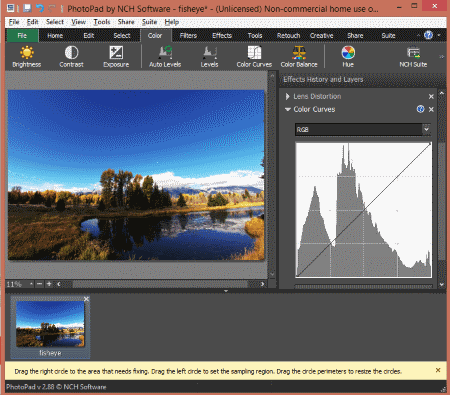Collapse the Color Curves effect panel
The width and height of the screenshot is (450, 395).
click(x=288, y=109)
